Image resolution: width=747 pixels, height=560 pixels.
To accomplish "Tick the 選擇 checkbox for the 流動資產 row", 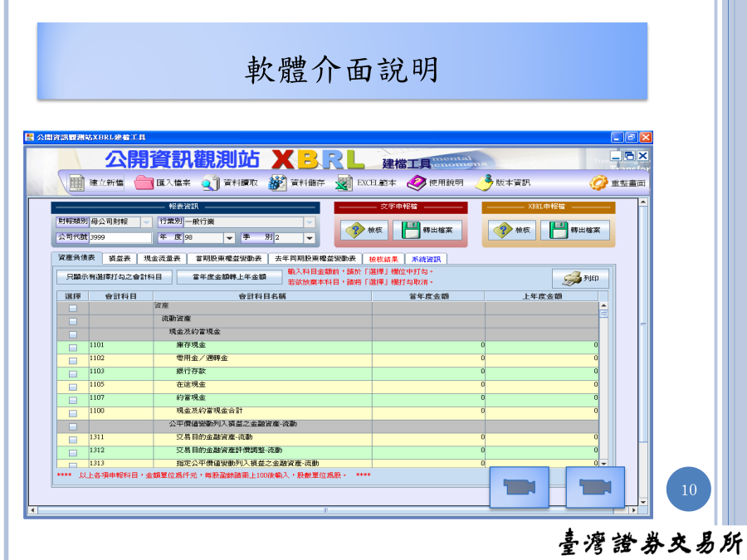I will click(73, 321).
